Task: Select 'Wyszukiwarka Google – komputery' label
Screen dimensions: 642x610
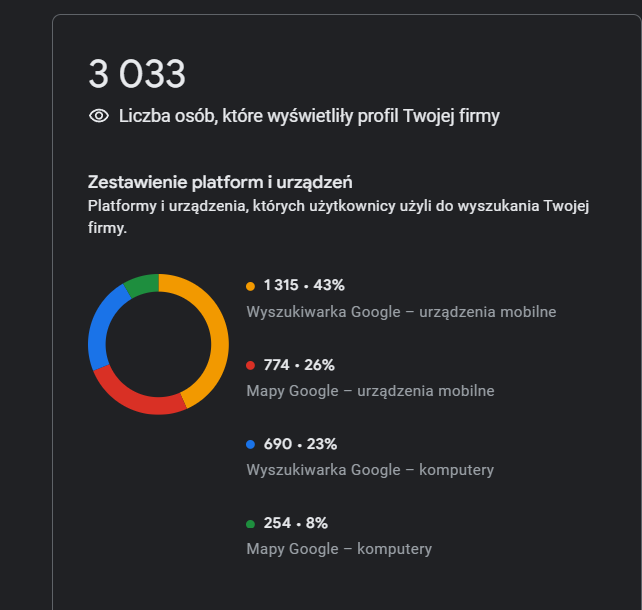Action: pos(370,470)
